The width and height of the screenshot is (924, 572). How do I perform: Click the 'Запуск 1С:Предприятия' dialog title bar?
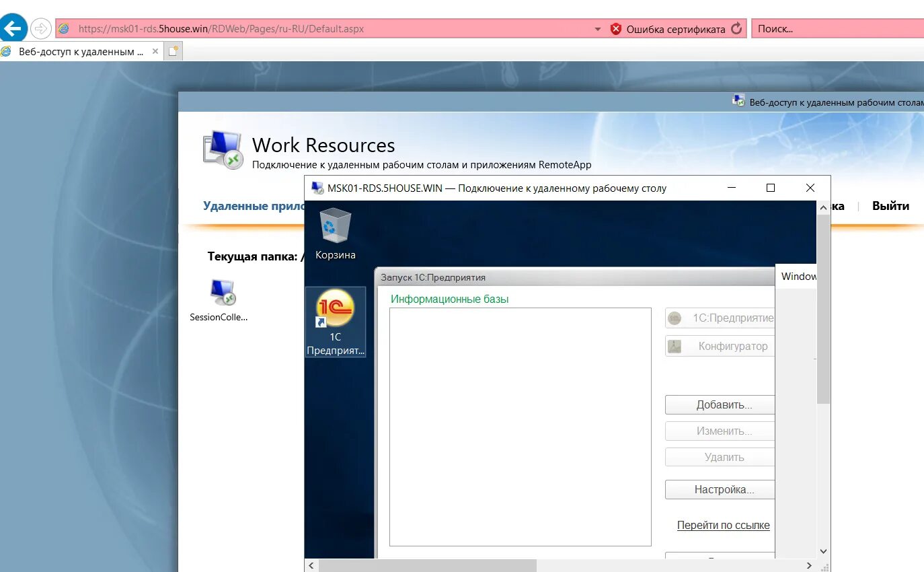pos(575,277)
